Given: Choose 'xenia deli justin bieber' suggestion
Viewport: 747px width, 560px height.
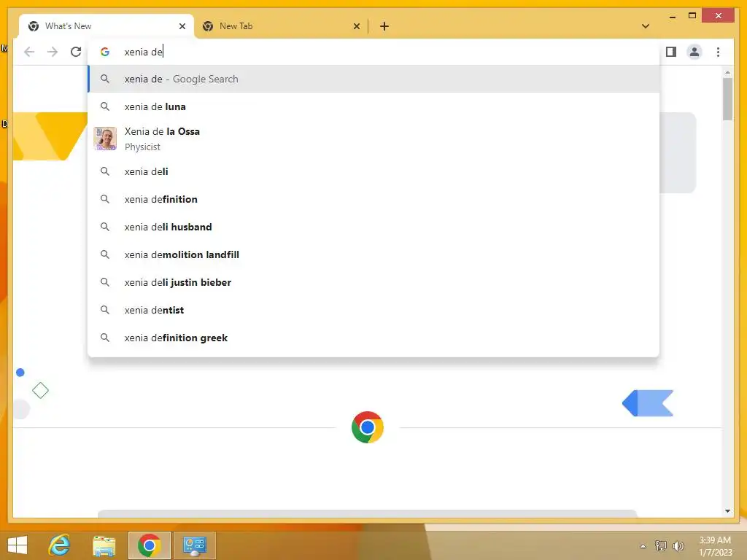Looking at the screenshot, I should tap(374, 282).
